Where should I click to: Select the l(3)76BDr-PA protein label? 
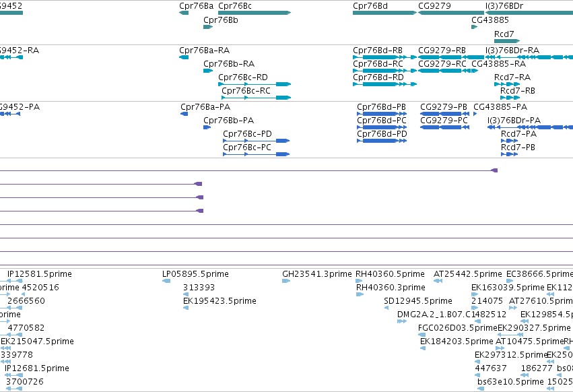click(x=514, y=121)
